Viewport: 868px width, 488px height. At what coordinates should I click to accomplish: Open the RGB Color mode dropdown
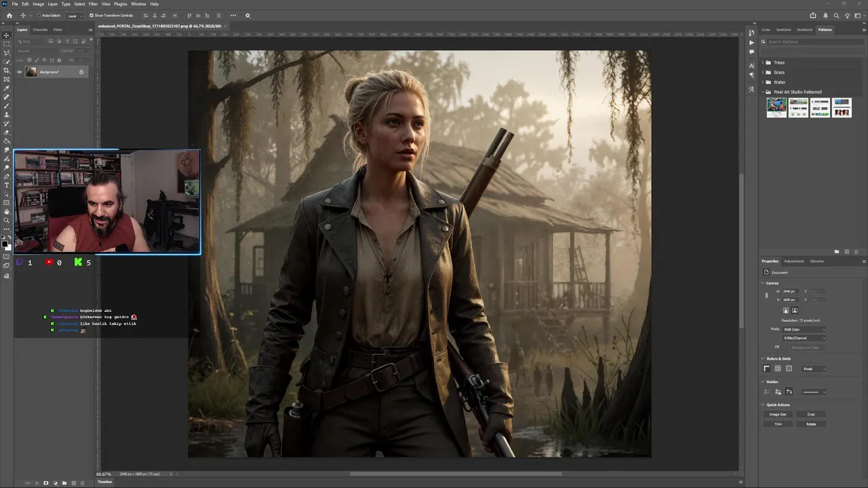pyautogui.click(x=804, y=329)
